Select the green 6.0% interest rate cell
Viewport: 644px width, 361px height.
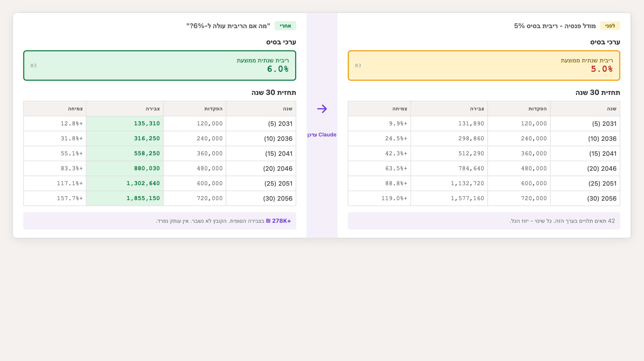(x=160, y=65)
